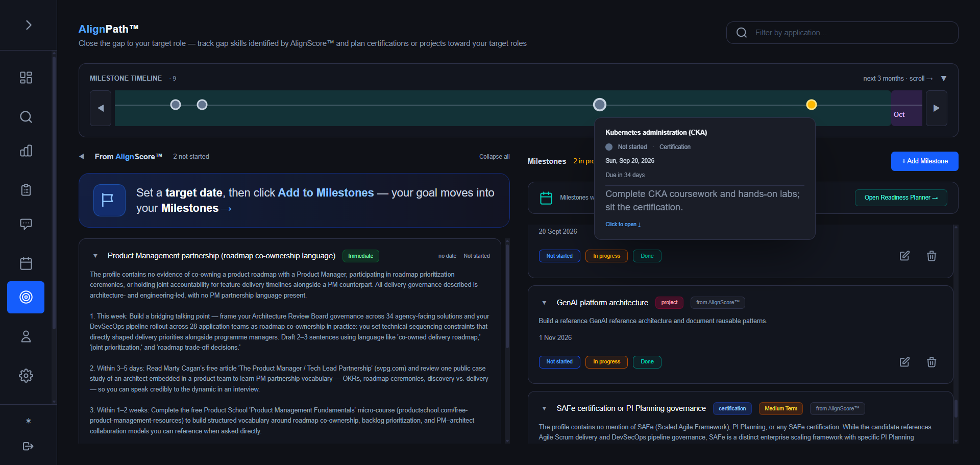This screenshot has height=465, width=980.
Task: Collapse the Milestone Timeline with the triangle
Action: point(944,79)
